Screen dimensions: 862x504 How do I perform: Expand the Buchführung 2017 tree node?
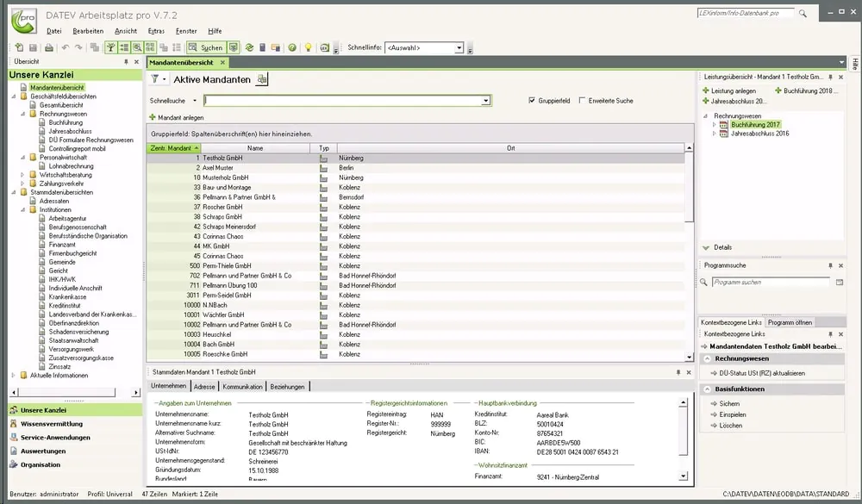[x=714, y=125]
